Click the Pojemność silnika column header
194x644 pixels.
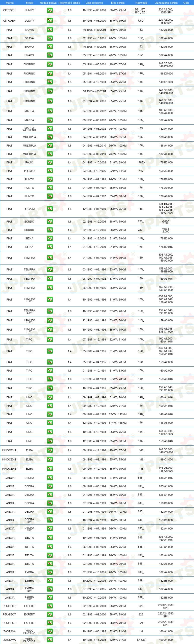(69, 3)
